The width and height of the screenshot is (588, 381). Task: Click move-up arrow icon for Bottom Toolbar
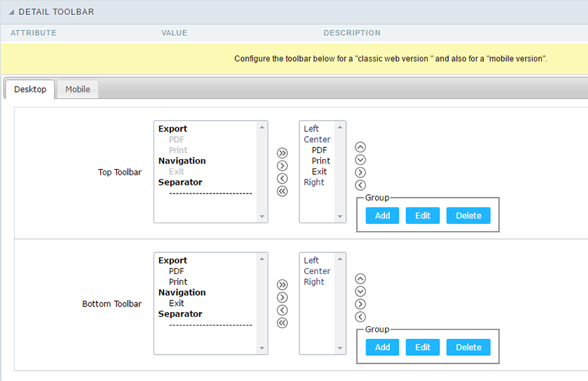pyautogui.click(x=360, y=278)
